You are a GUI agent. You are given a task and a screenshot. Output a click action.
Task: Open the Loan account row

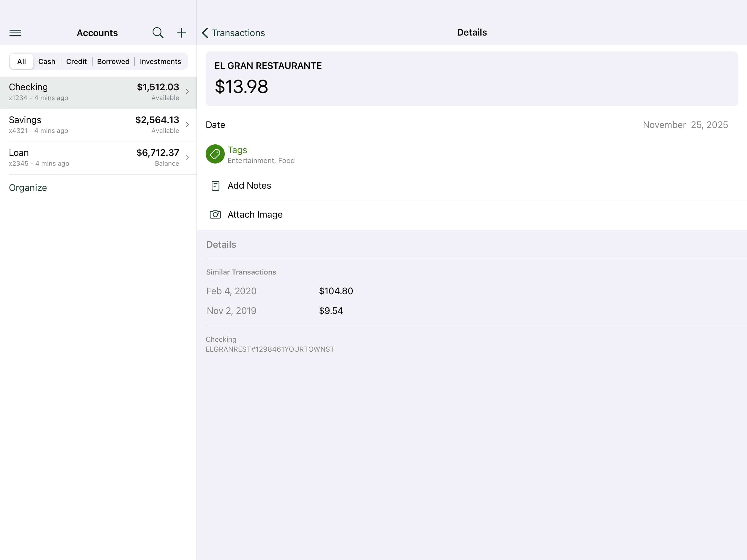98,158
